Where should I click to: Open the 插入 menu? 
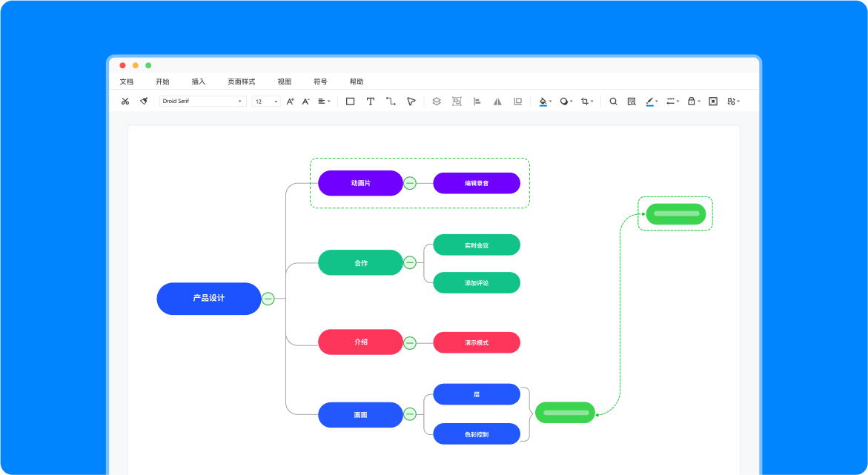pyautogui.click(x=199, y=82)
